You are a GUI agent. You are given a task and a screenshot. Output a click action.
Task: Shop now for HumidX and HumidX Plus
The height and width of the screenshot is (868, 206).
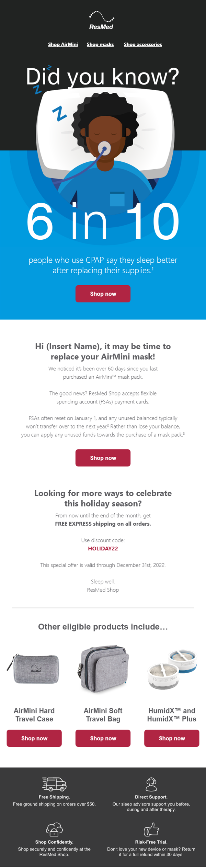coord(172,739)
